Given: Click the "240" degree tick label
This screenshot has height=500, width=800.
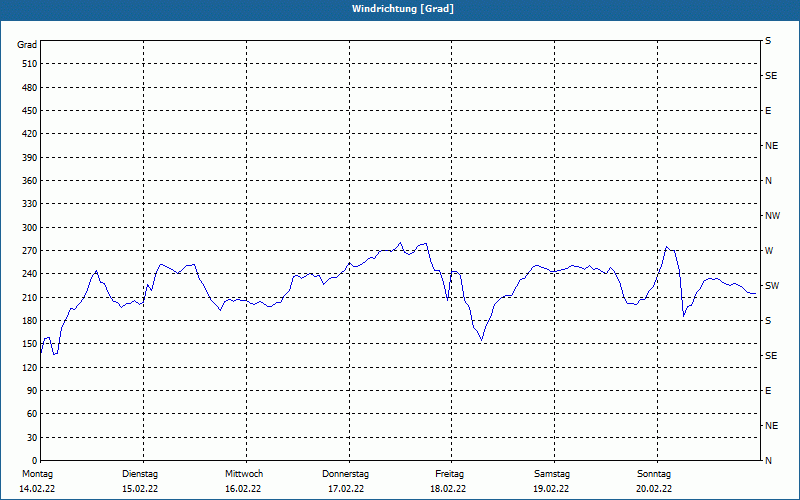Looking at the screenshot, I should click(30, 274).
